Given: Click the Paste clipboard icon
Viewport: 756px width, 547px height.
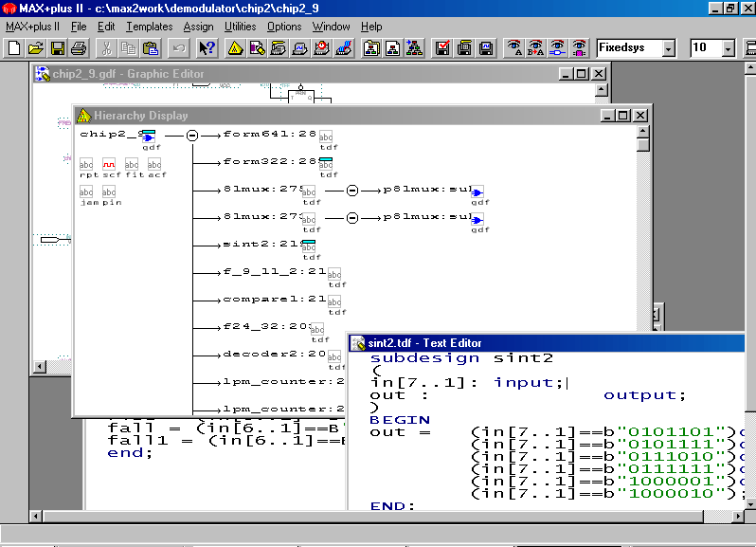Looking at the screenshot, I should 150,48.
